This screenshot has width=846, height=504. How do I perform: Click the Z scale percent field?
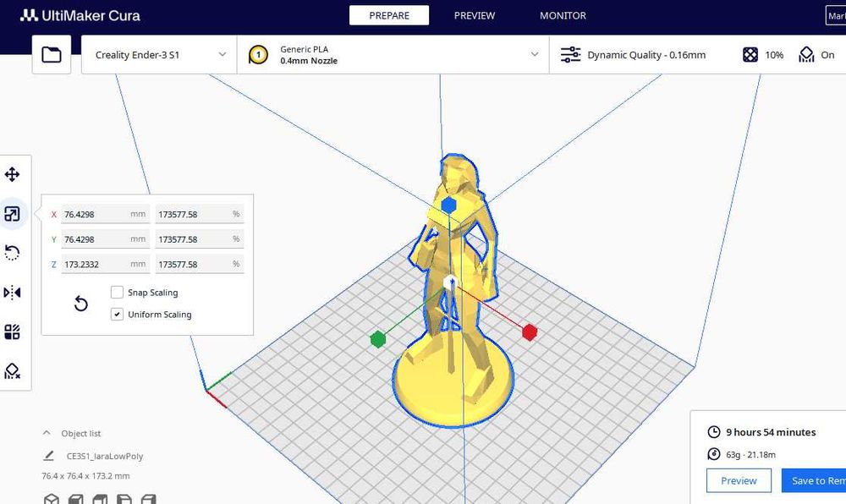199,264
